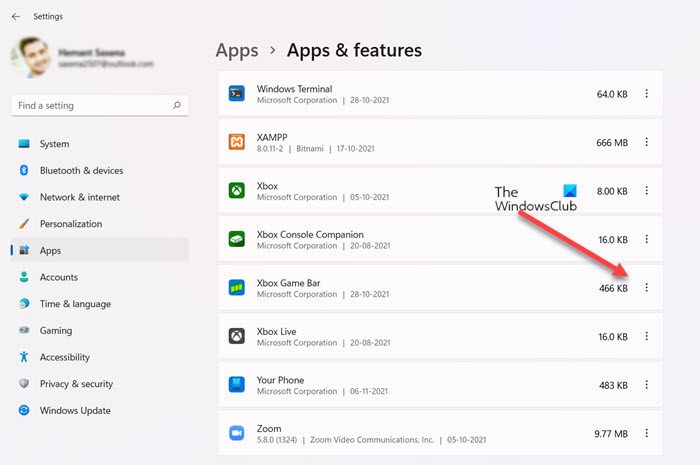
Task: Focus the Find a setting search box
Action: [x=100, y=105]
